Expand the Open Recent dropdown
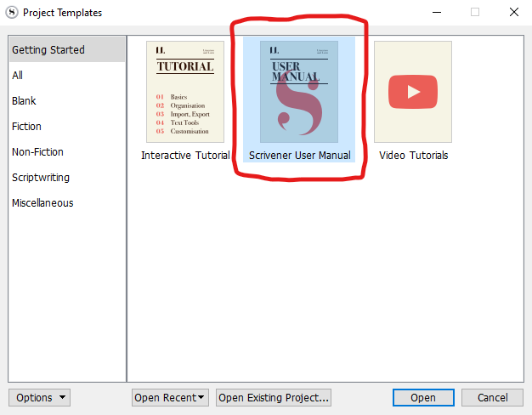The image size is (532, 415). coord(170,398)
